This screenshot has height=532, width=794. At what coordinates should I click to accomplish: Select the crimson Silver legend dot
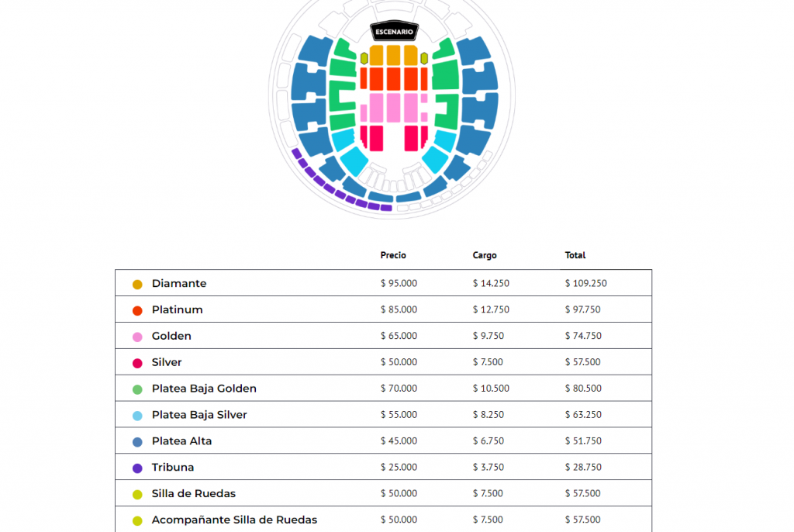click(x=137, y=363)
